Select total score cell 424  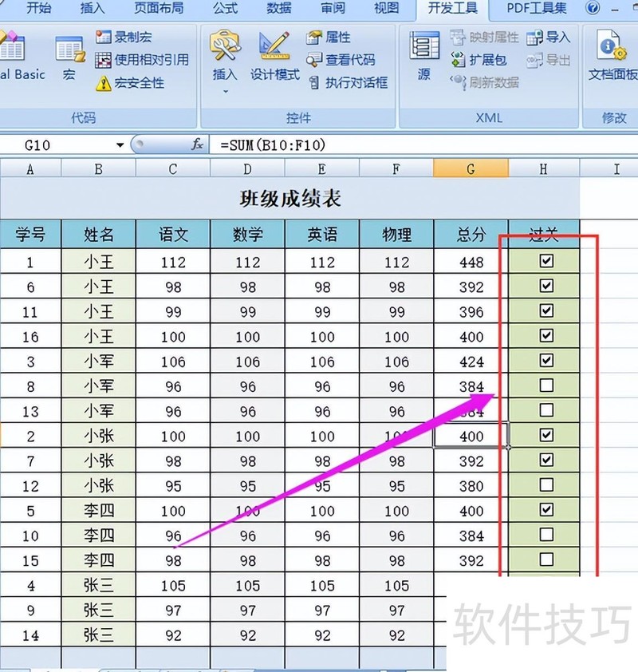(471, 361)
